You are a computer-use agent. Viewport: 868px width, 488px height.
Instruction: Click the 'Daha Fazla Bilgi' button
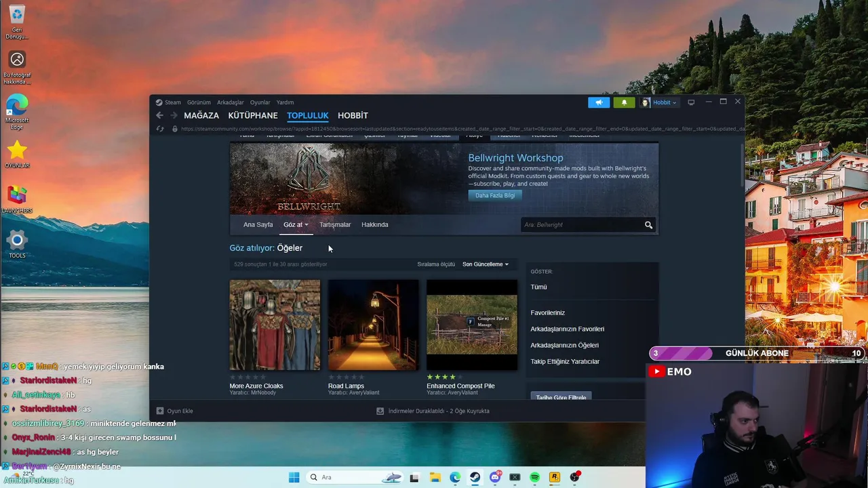495,195
